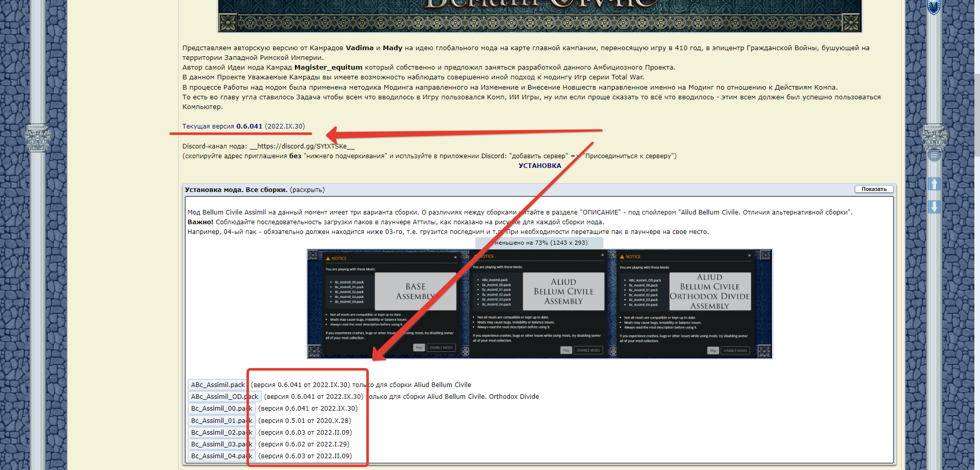Viewport: 980px width, 470px height.
Task: Click 'только для сборки Aliud Bellum Civile. Orthodox Divide' text
Action: 452,397
